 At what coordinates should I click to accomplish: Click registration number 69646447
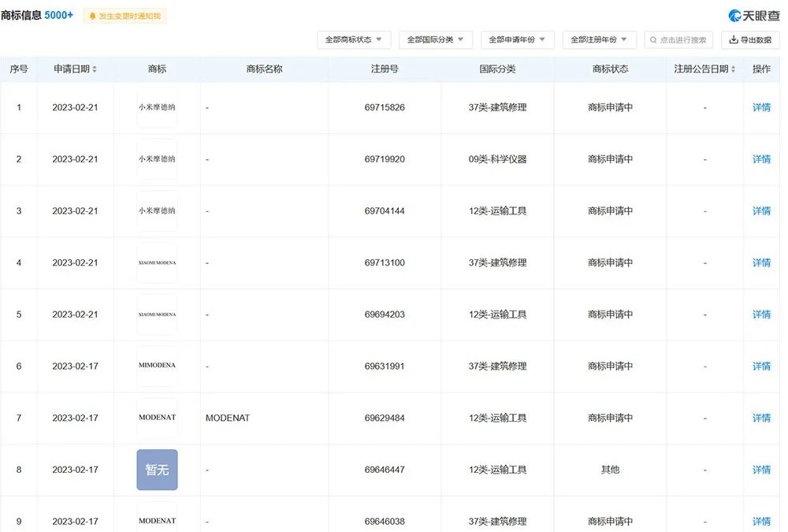[385, 470]
